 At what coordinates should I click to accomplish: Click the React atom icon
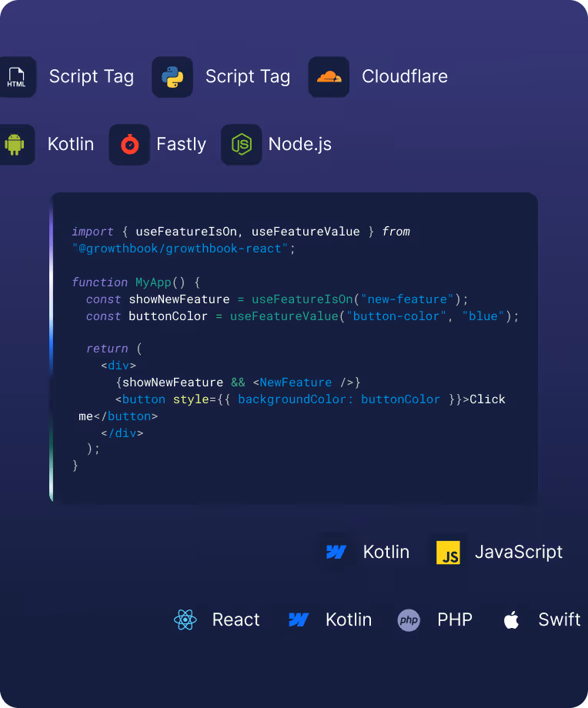[185, 619]
